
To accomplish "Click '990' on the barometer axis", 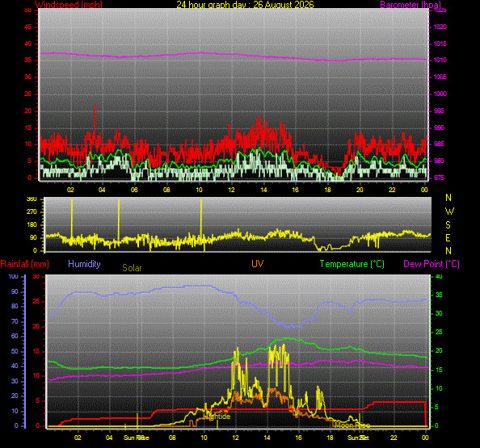I will (x=439, y=128).
